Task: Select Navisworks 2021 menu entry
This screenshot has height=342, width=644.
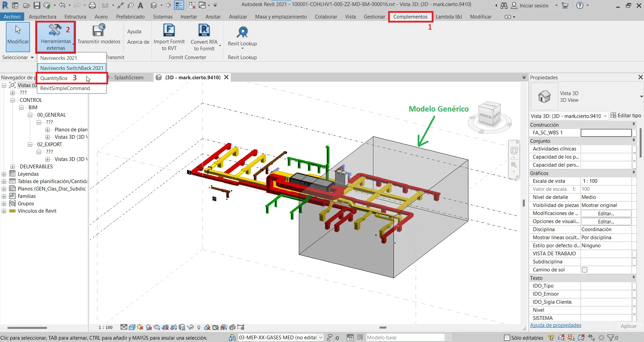Action: click(x=72, y=58)
